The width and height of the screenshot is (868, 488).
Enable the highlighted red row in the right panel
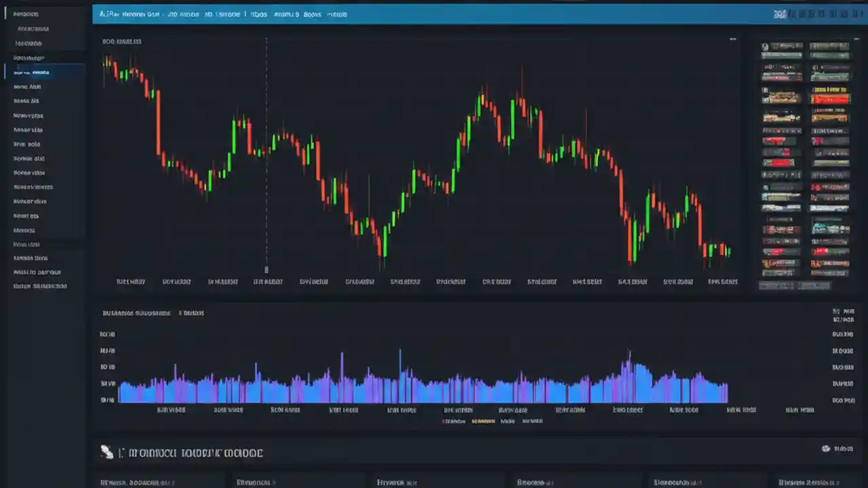(x=831, y=98)
